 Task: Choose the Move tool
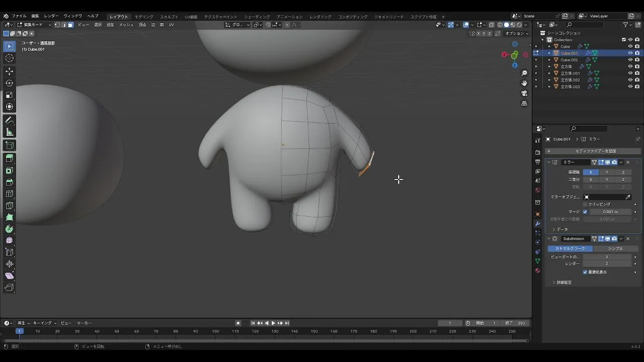[x=10, y=71]
